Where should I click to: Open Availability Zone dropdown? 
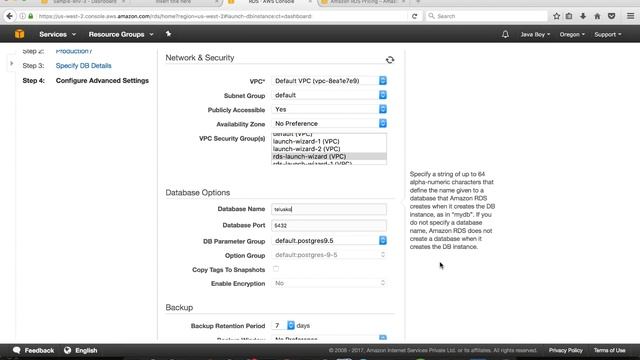point(329,123)
